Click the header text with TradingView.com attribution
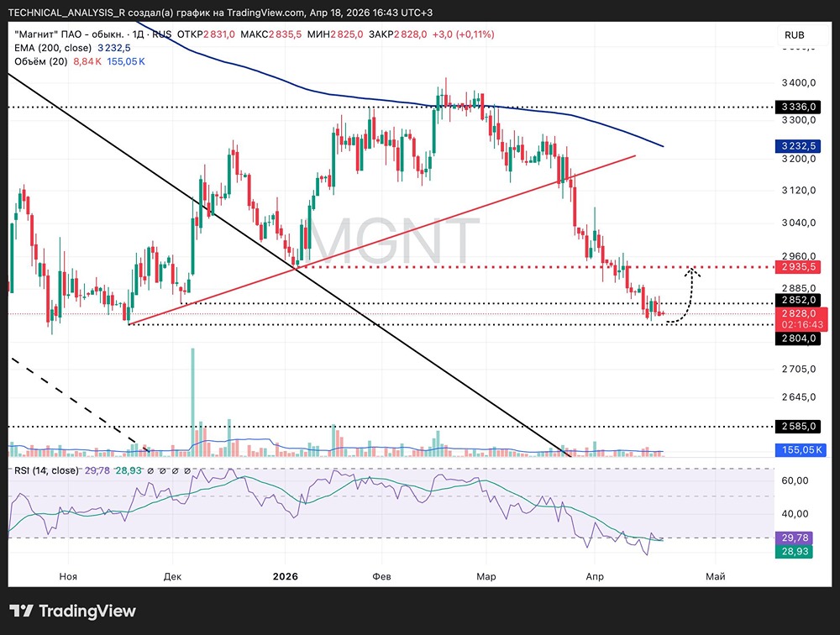840x635 pixels. point(220,13)
